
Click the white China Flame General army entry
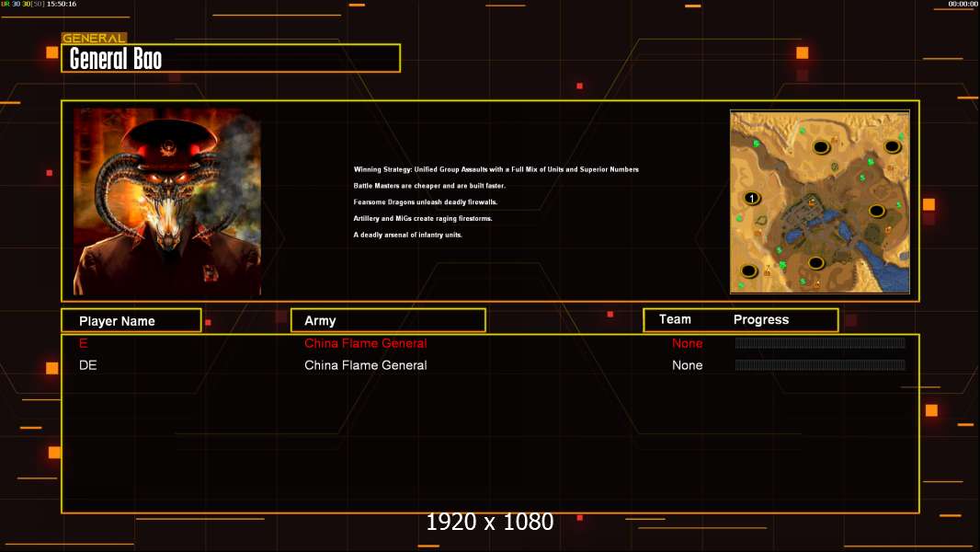click(x=366, y=365)
